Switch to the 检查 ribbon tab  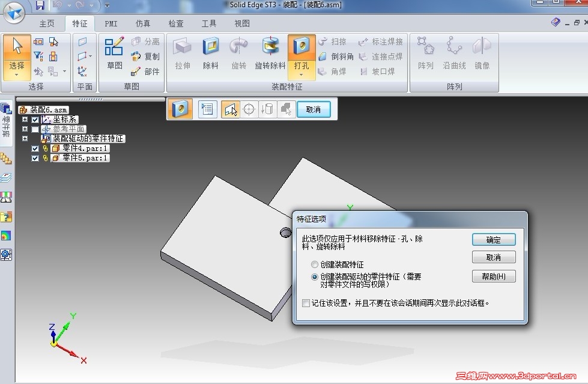[176, 23]
